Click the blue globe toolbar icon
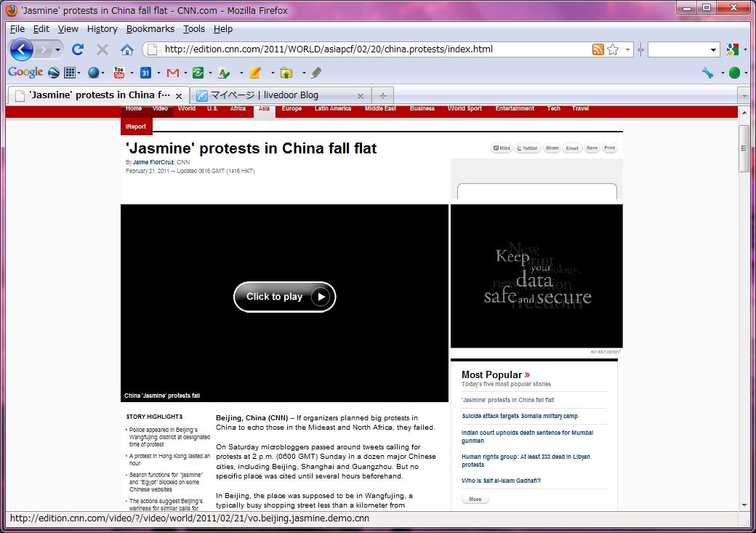This screenshot has width=756, height=533. click(94, 73)
